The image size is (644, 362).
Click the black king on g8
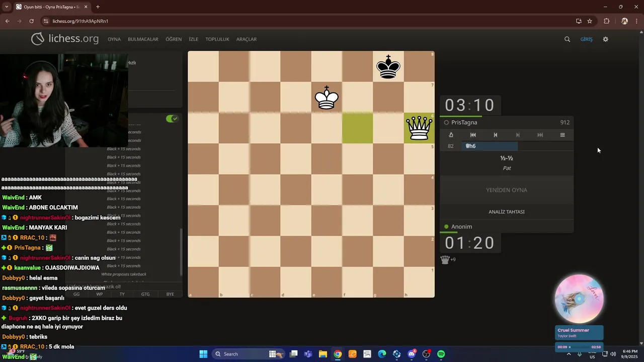pos(388,66)
